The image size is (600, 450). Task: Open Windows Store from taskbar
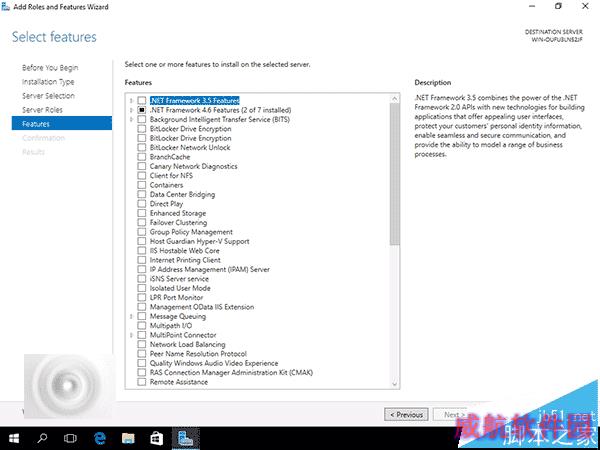click(x=157, y=438)
